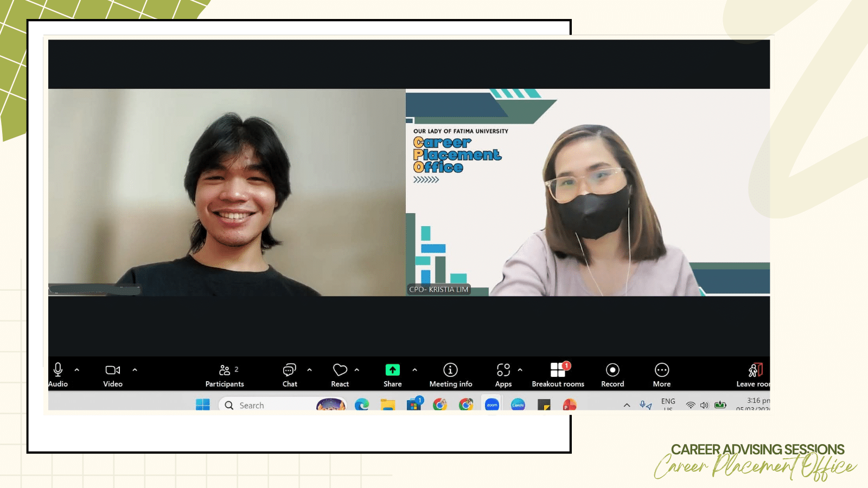Select the smiling participant's video tile
Image resolution: width=868 pixels, height=488 pixels.
coord(227,192)
